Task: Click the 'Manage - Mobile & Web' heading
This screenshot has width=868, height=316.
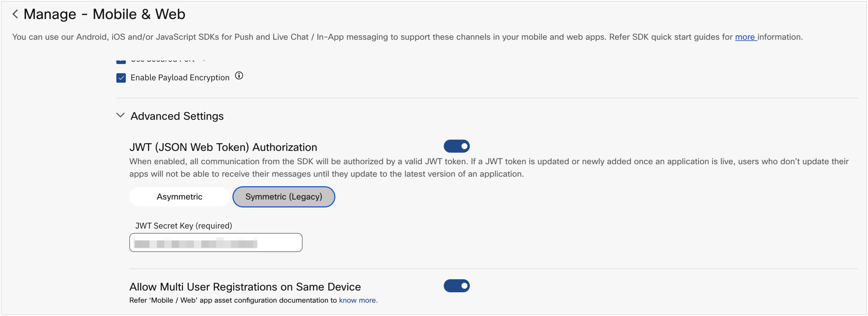Action: pos(105,14)
